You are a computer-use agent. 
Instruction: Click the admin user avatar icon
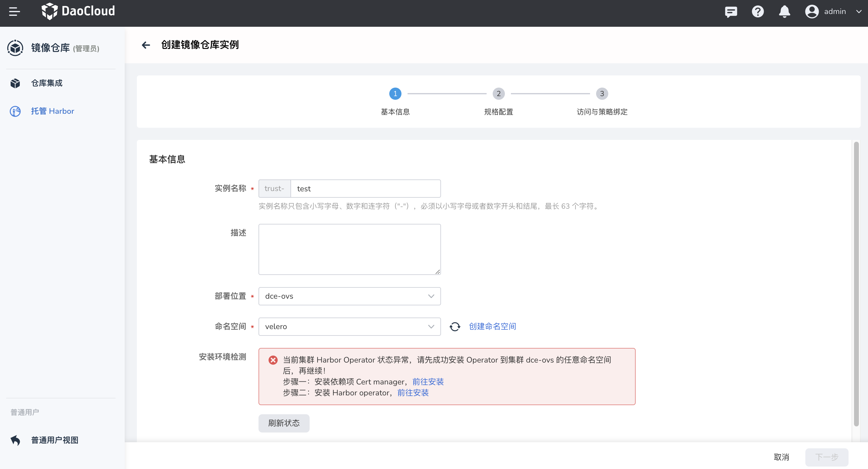[x=812, y=12]
